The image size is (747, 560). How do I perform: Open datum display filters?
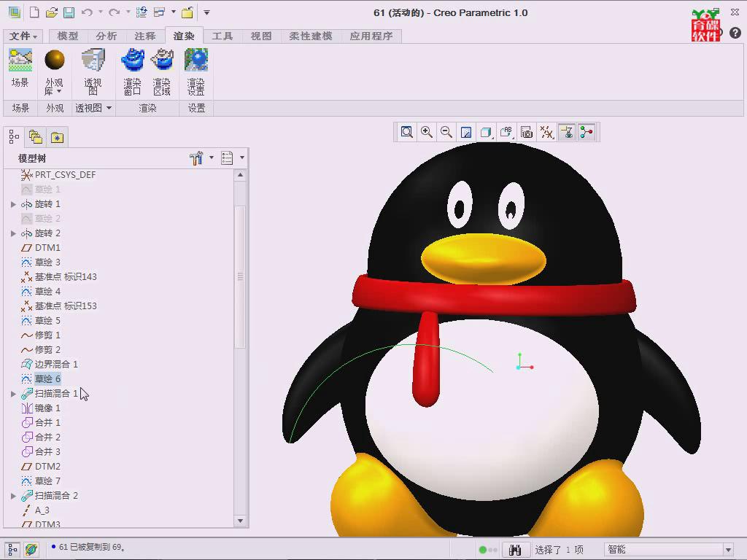[546, 132]
